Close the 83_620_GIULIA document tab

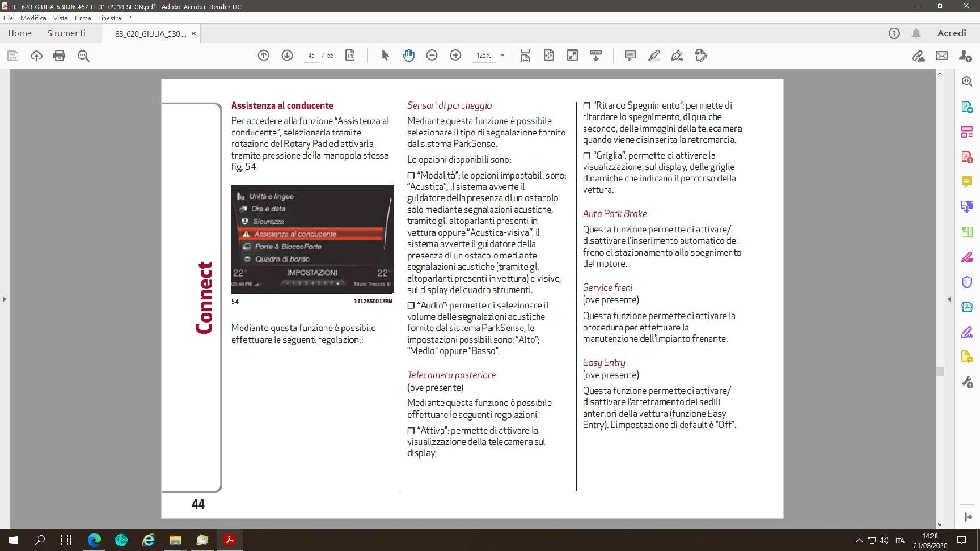coord(193,34)
